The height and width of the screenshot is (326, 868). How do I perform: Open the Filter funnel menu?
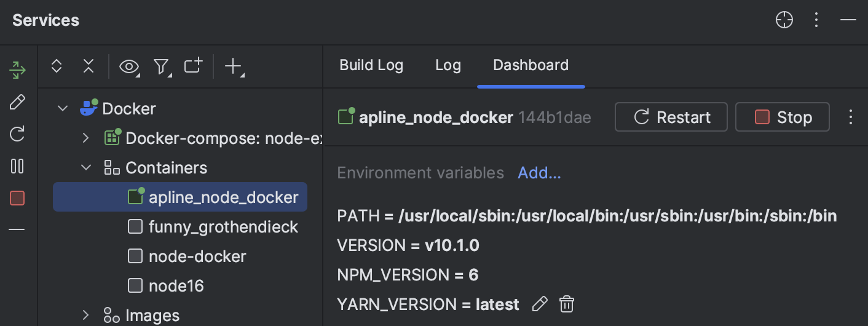(x=161, y=66)
